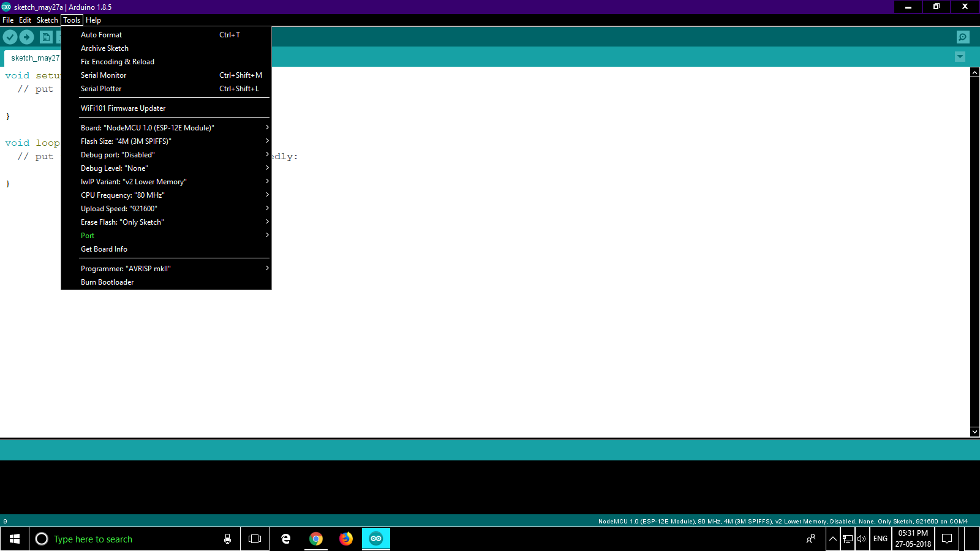Image resolution: width=980 pixels, height=551 pixels.
Task: Expand Board NodeMCU 1.0 submenu
Action: click(166, 128)
